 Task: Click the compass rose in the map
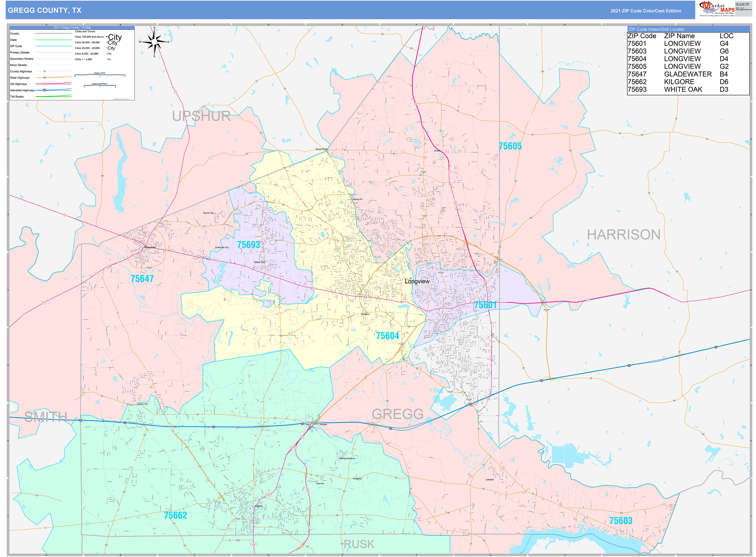coord(154,42)
